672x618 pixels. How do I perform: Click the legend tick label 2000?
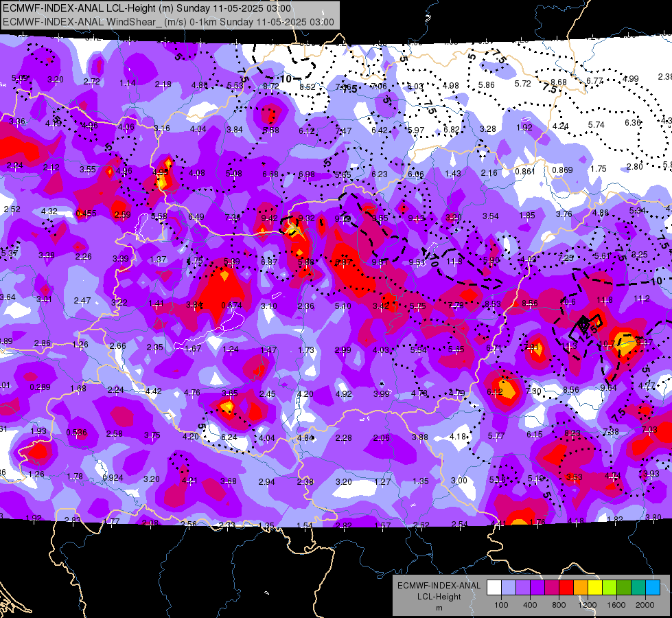point(645,605)
